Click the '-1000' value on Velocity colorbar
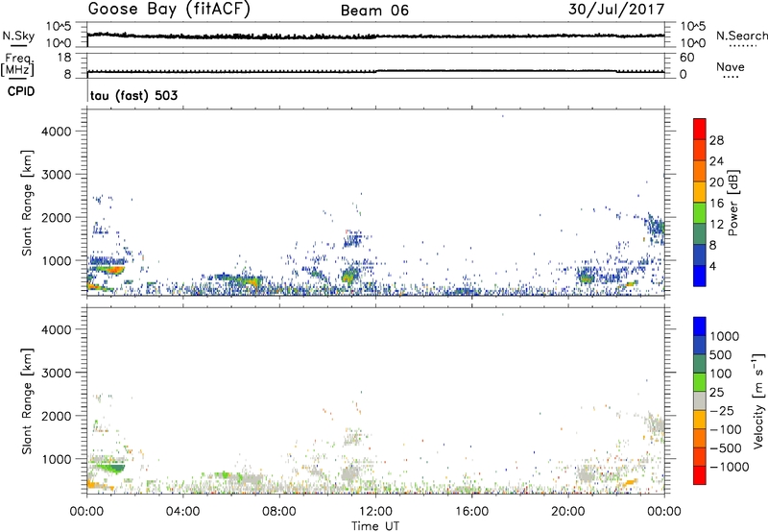This screenshot has height=532, width=768. pos(729,467)
